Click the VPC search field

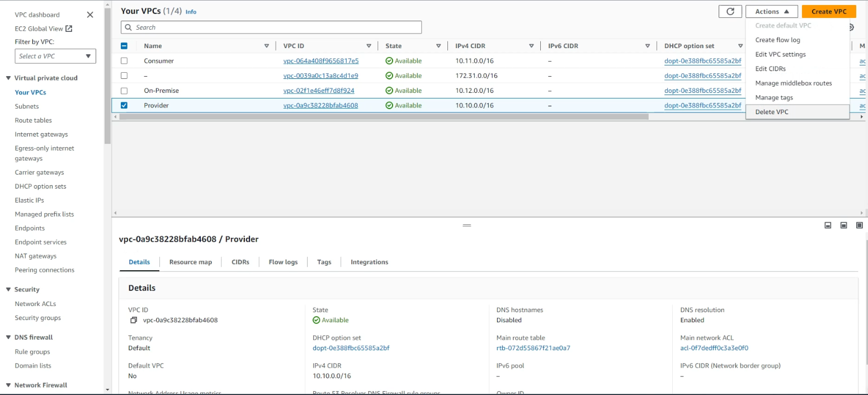pyautogui.click(x=271, y=27)
